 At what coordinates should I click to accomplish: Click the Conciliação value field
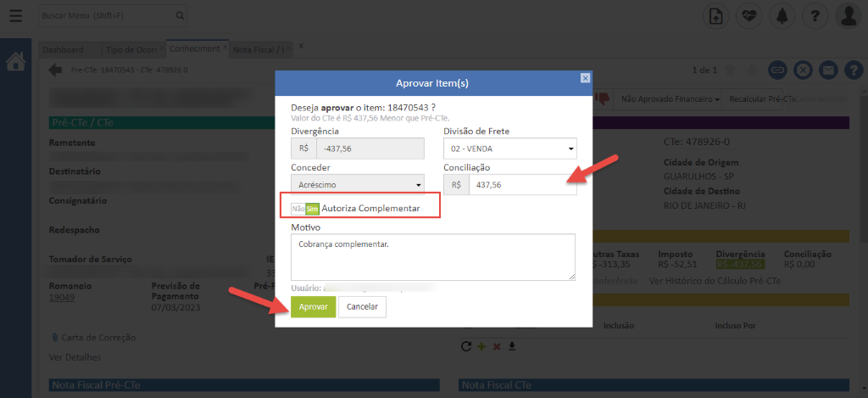[x=520, y=184]
